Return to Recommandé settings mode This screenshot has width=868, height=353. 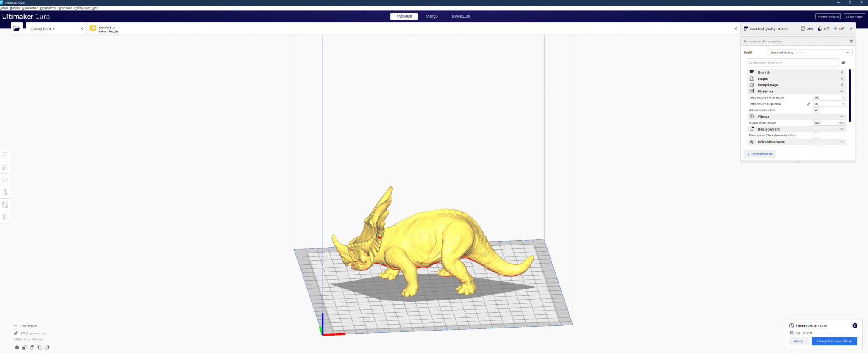coord(759,154)
